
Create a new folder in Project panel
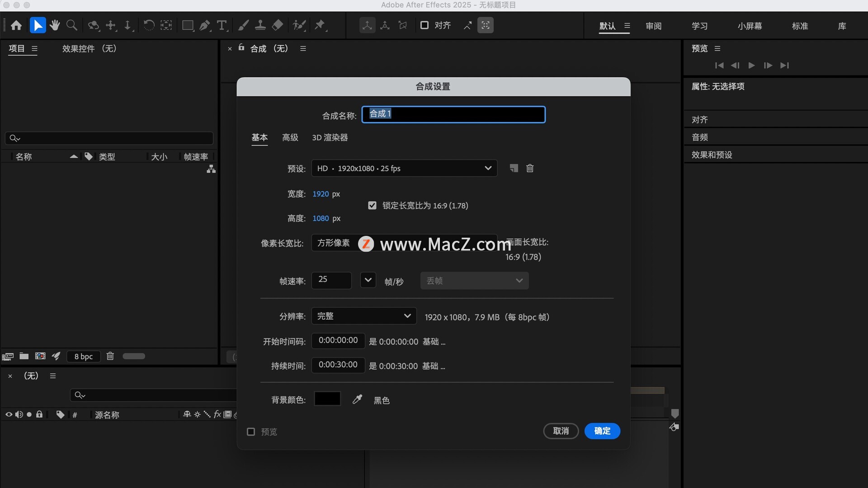[x=24, y=356]
